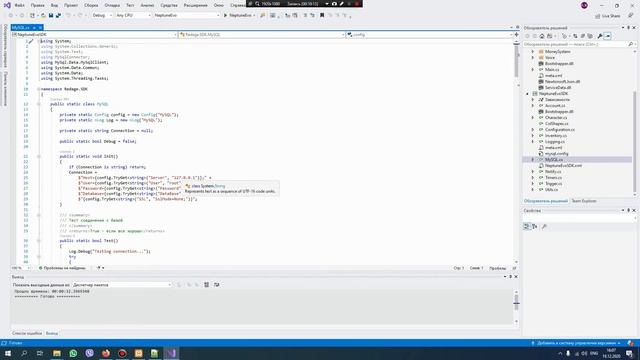This screenshot has height=360, width=640.
Task: Select Trigger.cs in Solution Explorer
Action: click(553, 184)
